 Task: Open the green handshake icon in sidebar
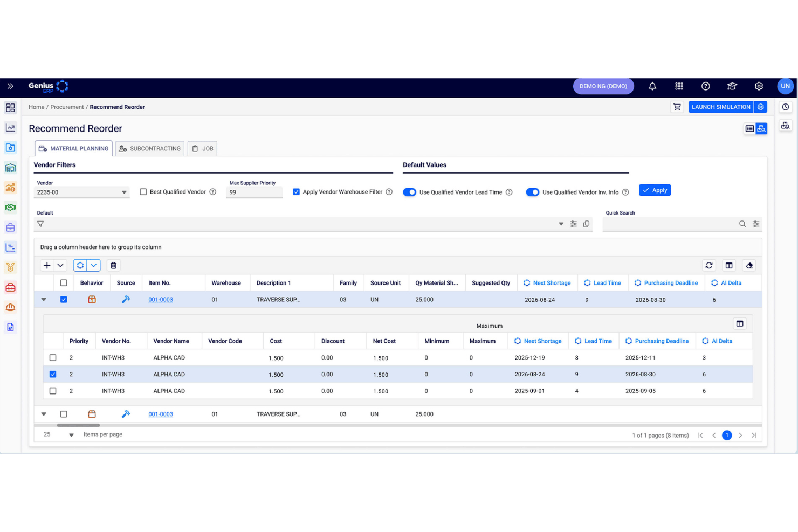point(10,208)
